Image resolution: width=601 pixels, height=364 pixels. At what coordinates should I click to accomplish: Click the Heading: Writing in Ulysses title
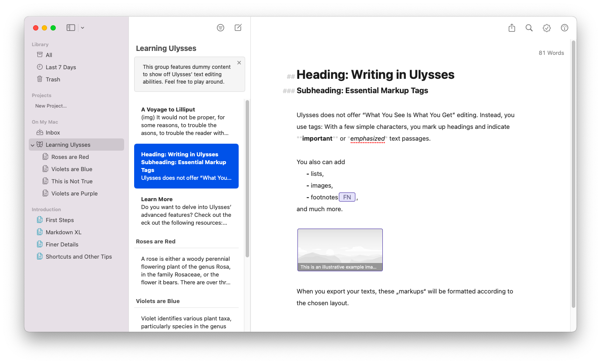pyautogui.click(x=375, y=75)
